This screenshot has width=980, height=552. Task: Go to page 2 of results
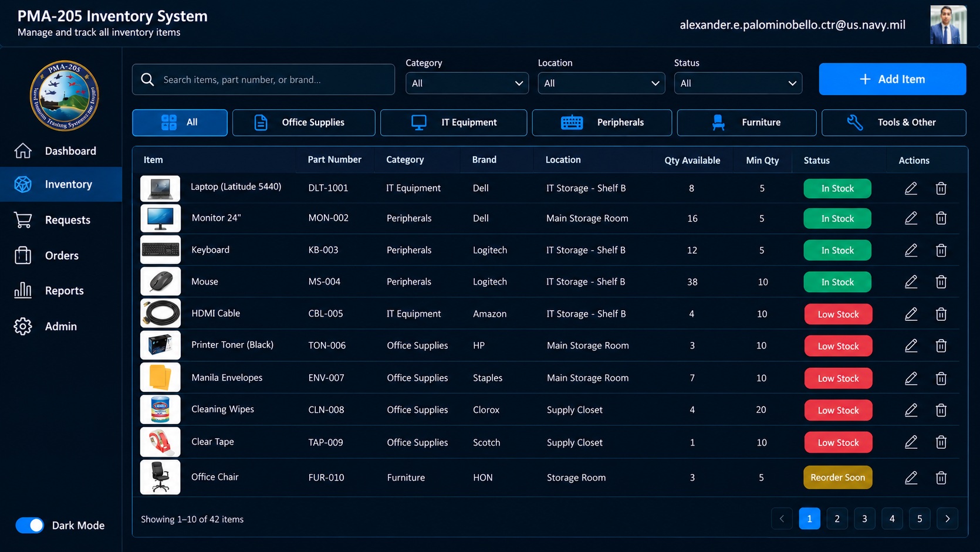[837, 519]
